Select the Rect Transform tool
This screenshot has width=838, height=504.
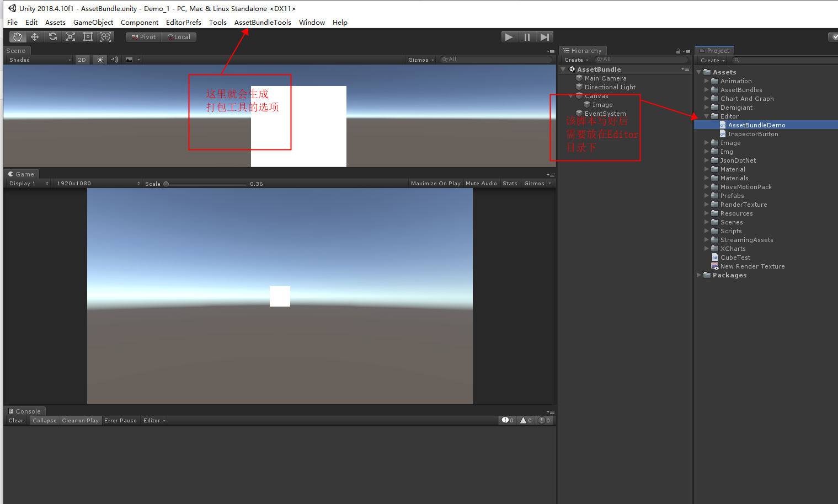pyautogui.click(x=88, y=36)
